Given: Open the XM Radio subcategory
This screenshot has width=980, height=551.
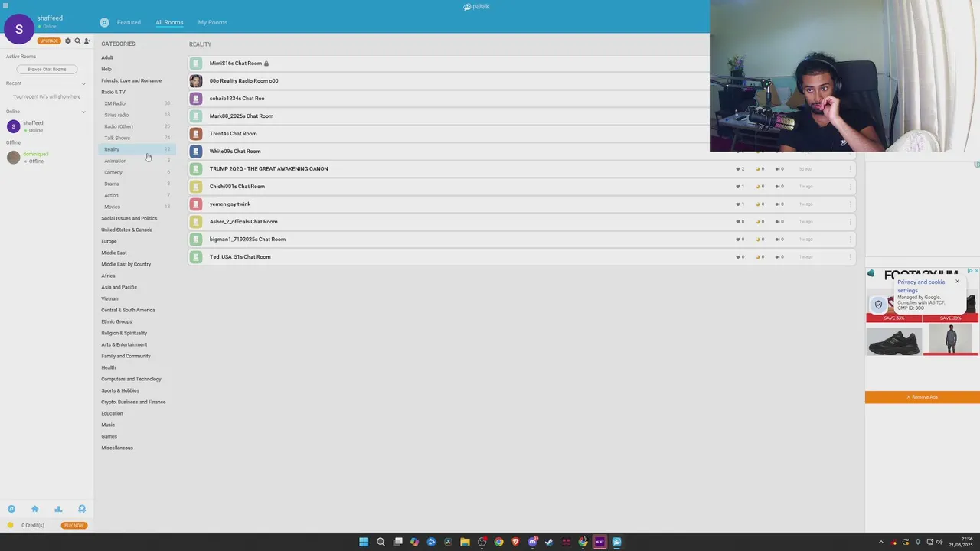Looking at the screenshot, I should tap(115, 103).
